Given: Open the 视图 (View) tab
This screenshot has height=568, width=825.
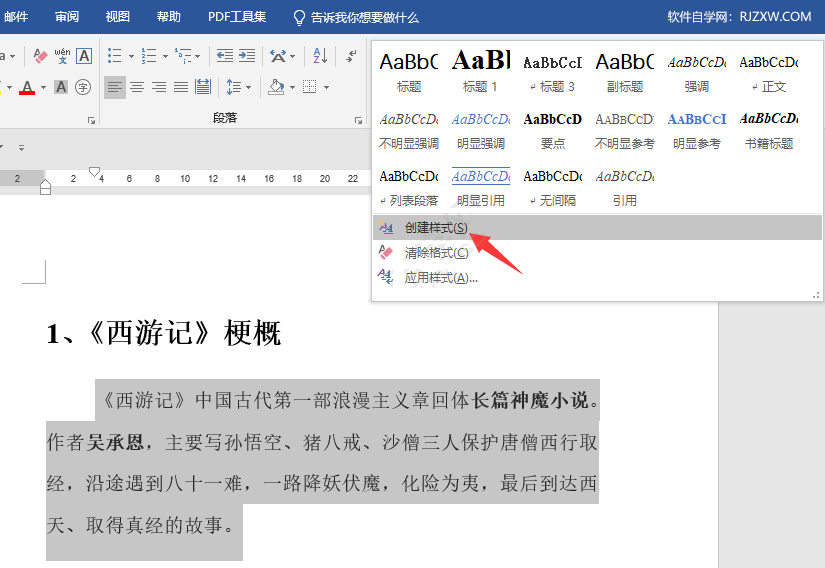Looking at the screenshot, I should (118, 17).
